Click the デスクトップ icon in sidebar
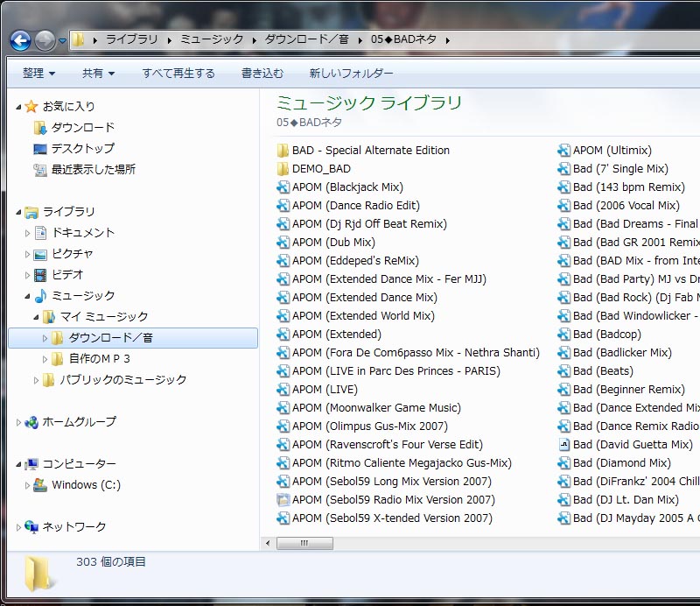The image size is (700, 606). point(40,149)
